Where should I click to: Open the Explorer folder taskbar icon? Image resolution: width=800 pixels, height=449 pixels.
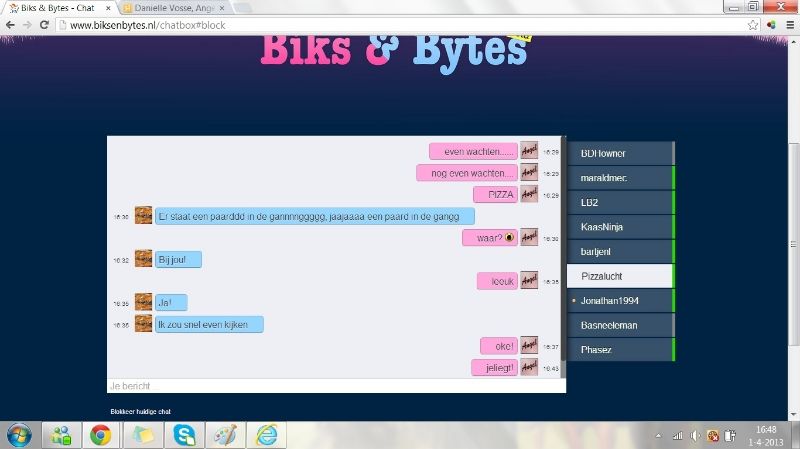(x=143, y=435)
